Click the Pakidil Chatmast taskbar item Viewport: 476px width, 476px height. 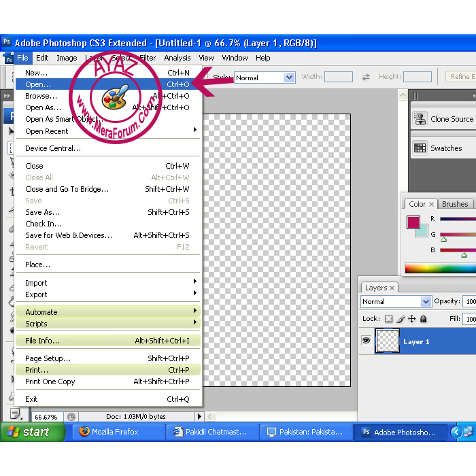[213, 432]
